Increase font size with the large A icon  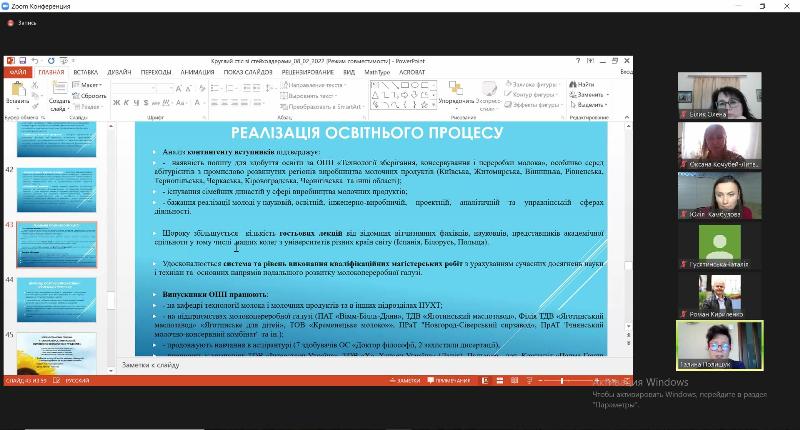tap(179, 89)
